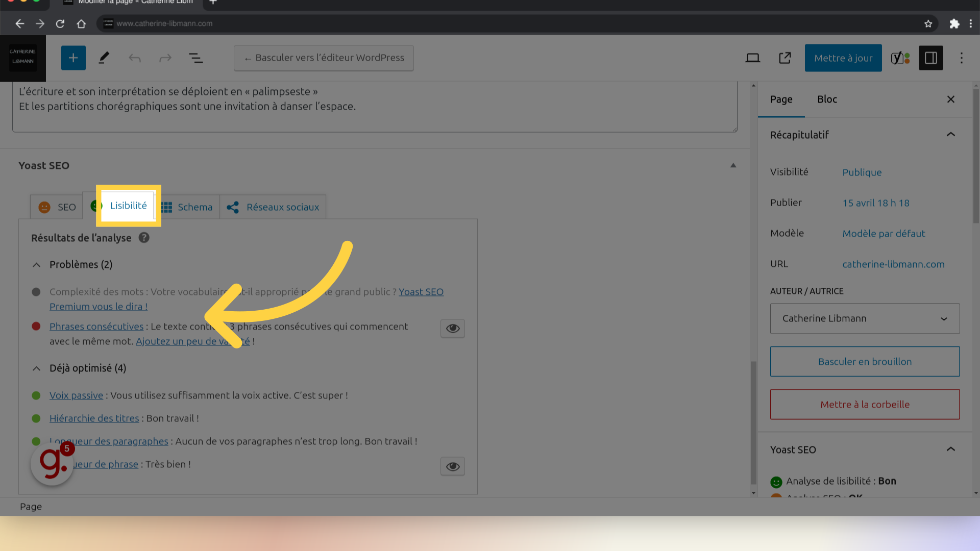Click the sidebar vertical scrollbar
This screenshot has height=551, width=980.
[x=976, y=156]
